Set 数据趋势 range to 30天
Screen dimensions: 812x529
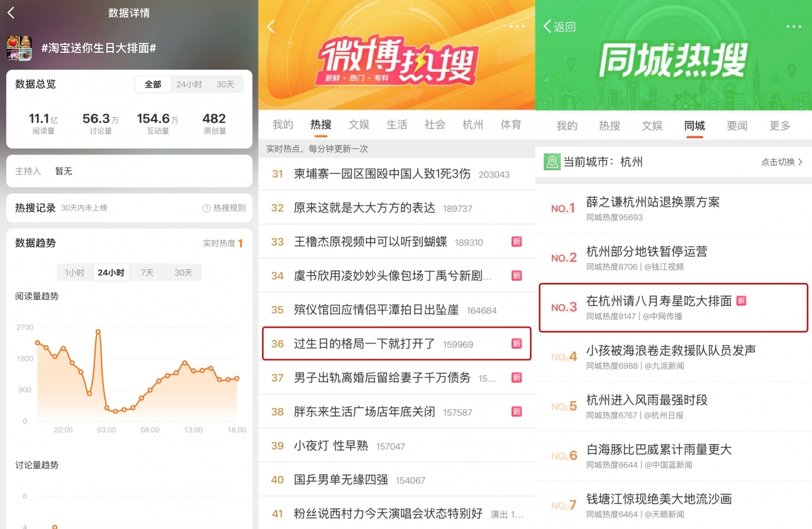(x=183, y=273)
